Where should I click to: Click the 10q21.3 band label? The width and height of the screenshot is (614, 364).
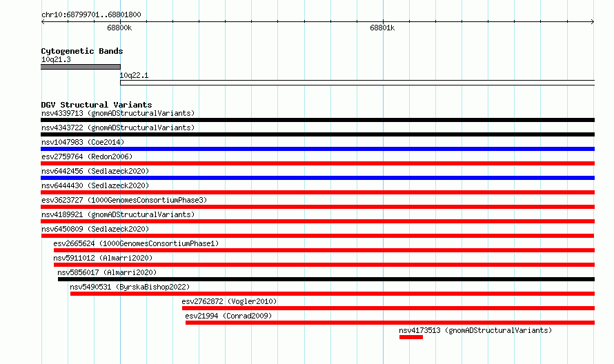[56, 59]
